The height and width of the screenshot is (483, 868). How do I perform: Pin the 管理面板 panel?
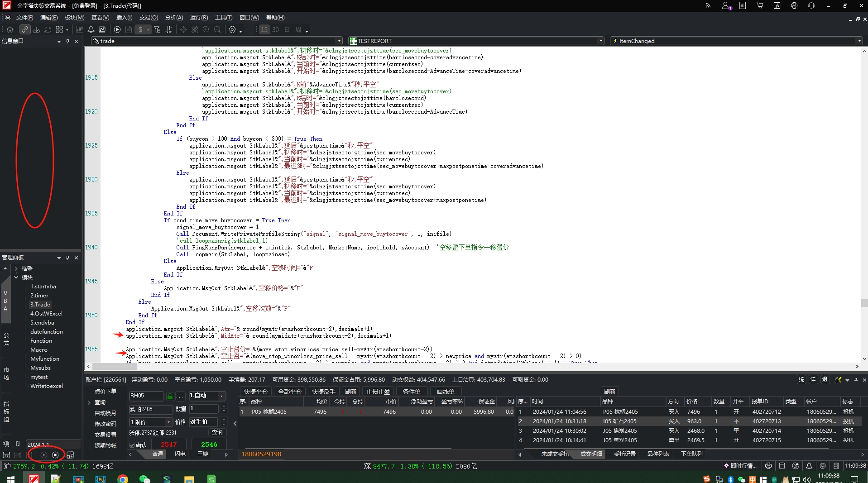pyautogui.click(x=67, y=258)
